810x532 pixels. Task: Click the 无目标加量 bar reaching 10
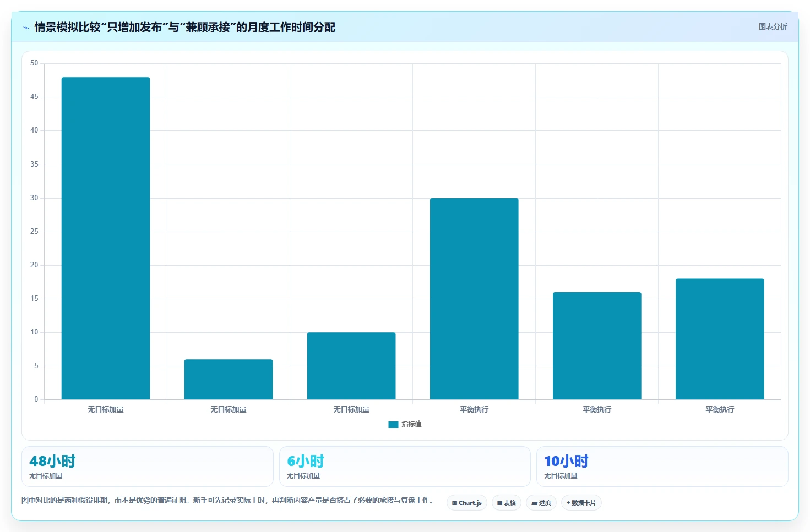click(x=351, y=366)
